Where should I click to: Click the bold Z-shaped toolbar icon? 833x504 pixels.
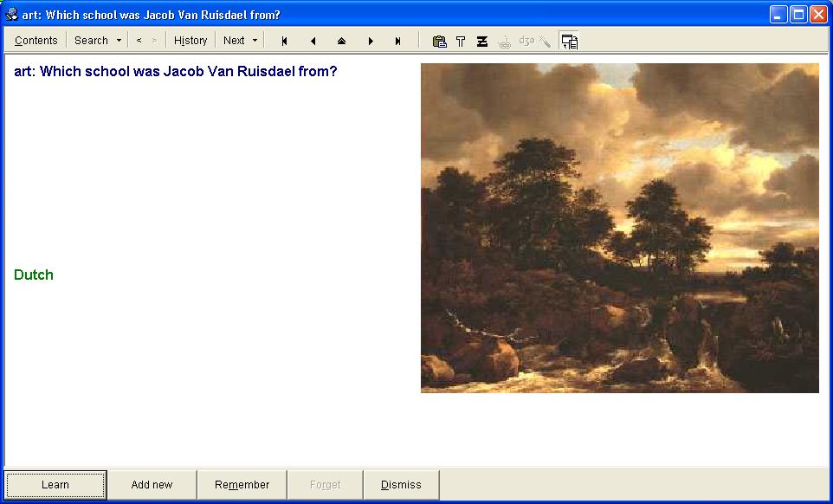pos(482,41)
